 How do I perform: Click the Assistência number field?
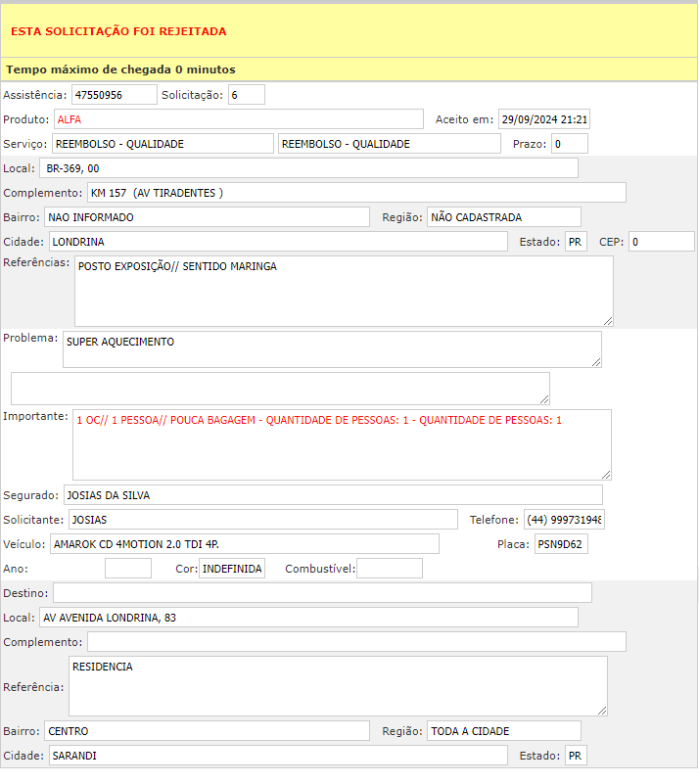click(114, 95)
